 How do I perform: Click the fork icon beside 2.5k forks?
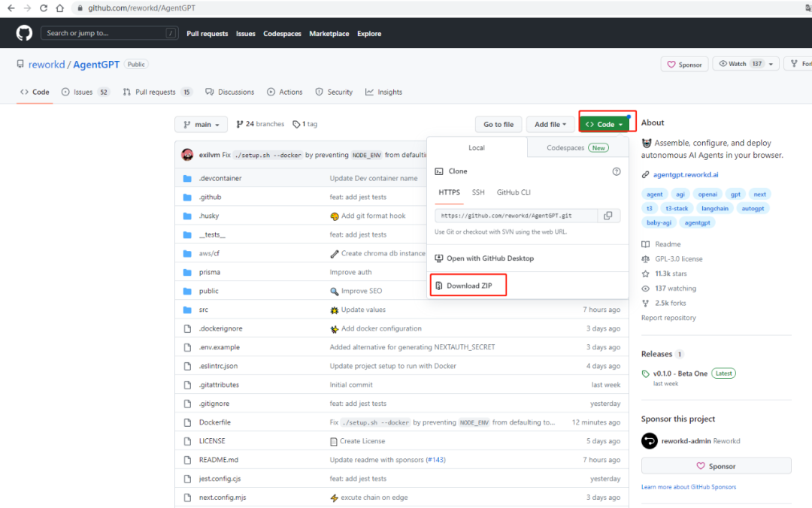click(645, 303)
